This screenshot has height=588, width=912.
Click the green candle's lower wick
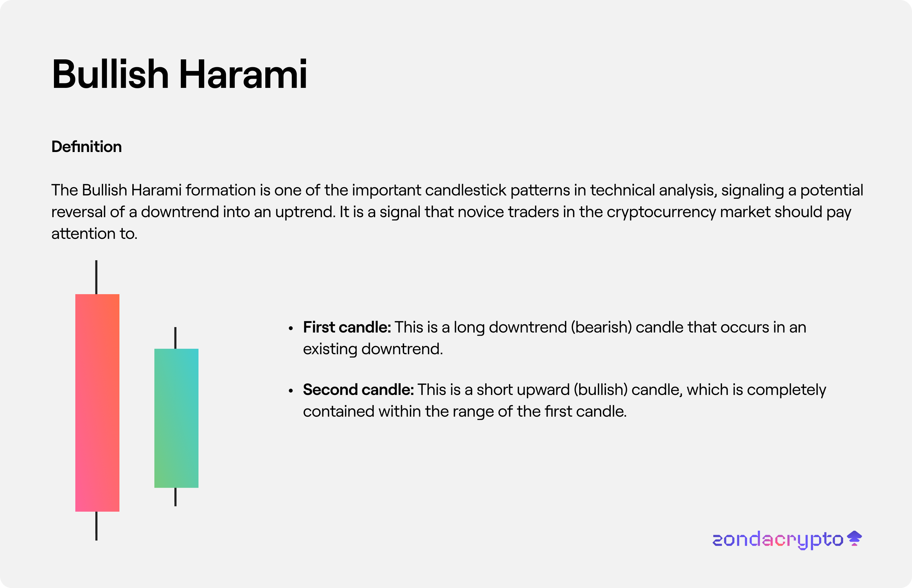pyautogui.click(x=175, y=497)
